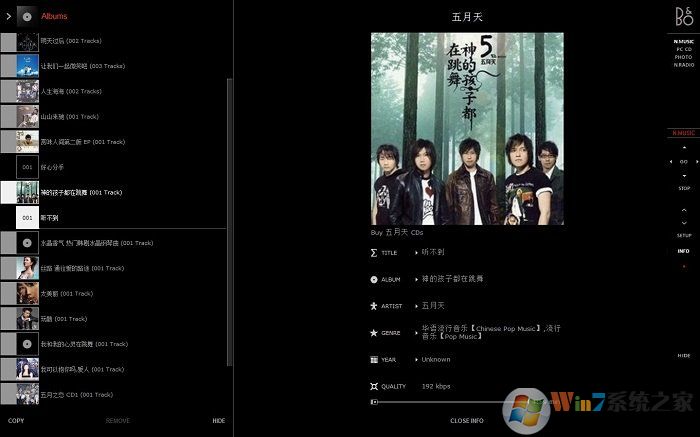
Task: Click the year value Unknown
Action: [436, 360]
